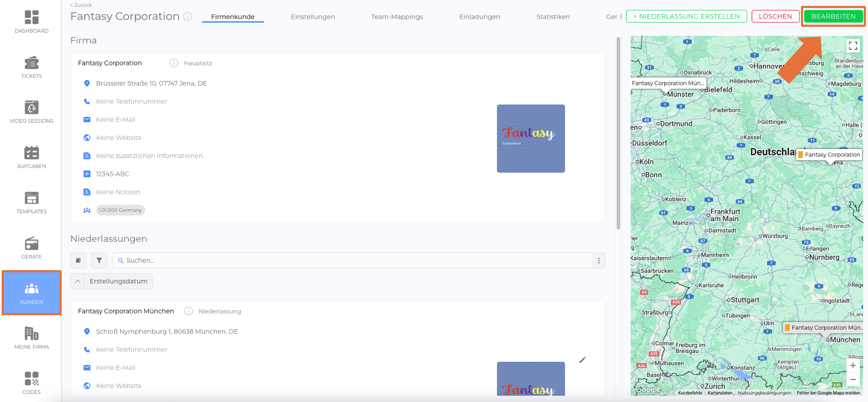Toggle sort direction arrow for Erstellungsdatum

tap(78, 281)
